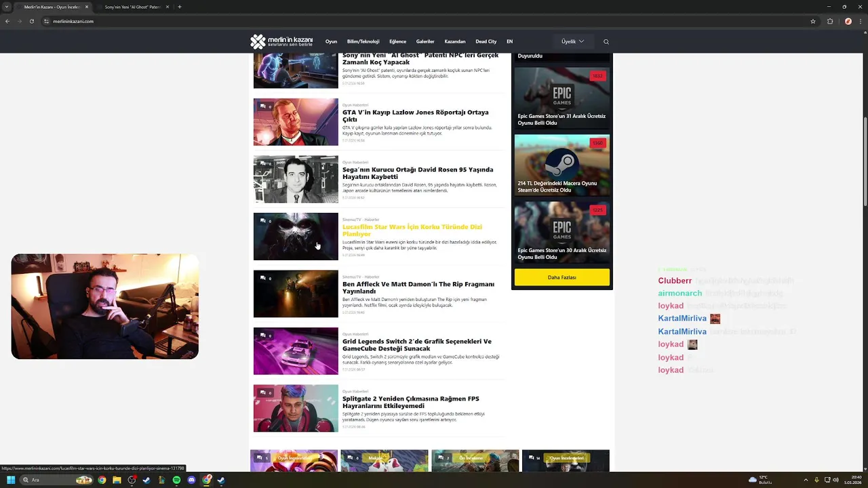The width and height of the screenshot is (868, 488).
Task: Open Splitgate 2 Yeniden Çıkmasına headline
Action: [x=411, y=402]
